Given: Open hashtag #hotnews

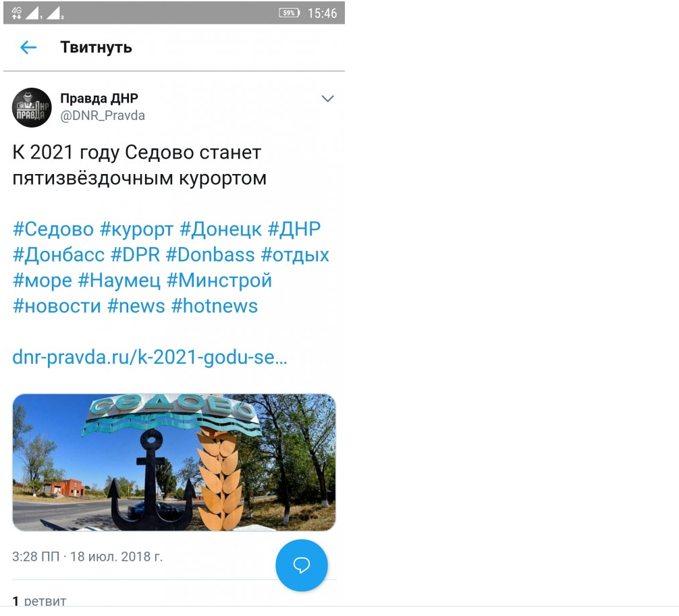Looking at the screenshot, I should point(215,306).
